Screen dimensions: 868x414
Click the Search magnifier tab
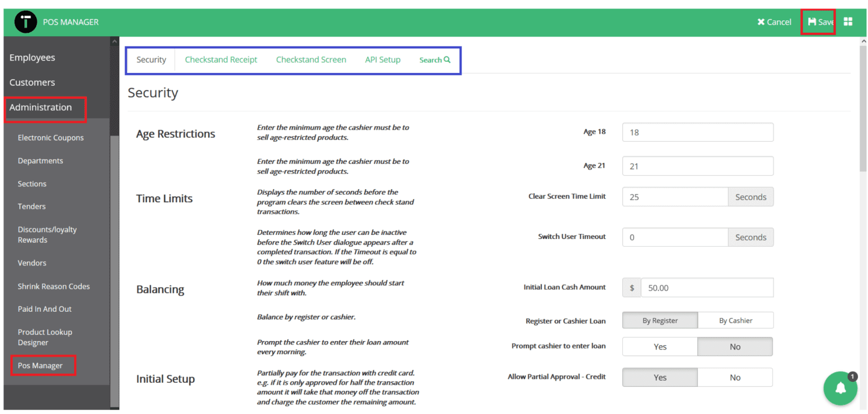(x=435, y=60)
